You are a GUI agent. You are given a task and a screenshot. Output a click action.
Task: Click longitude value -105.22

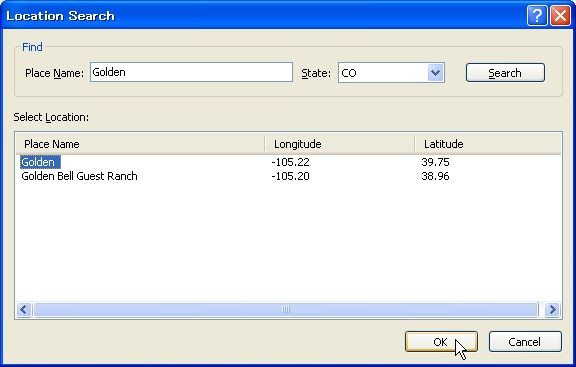tap(290, 162)
